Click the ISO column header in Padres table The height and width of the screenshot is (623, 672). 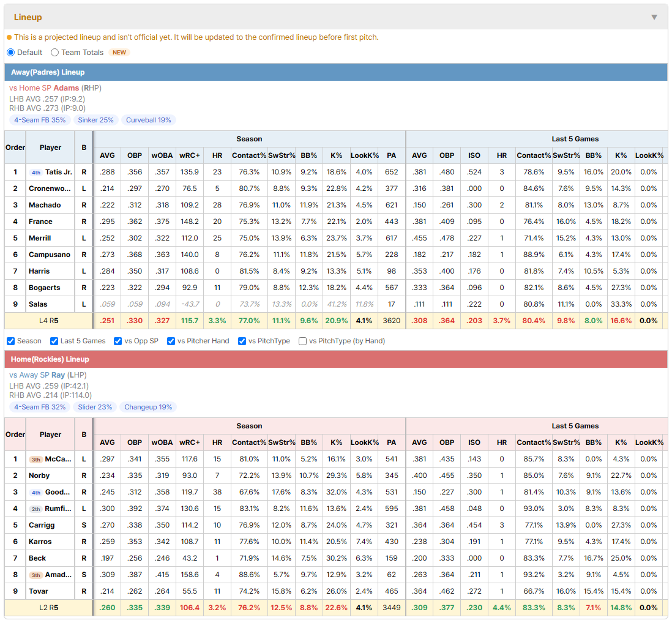(x=474, y=155)
